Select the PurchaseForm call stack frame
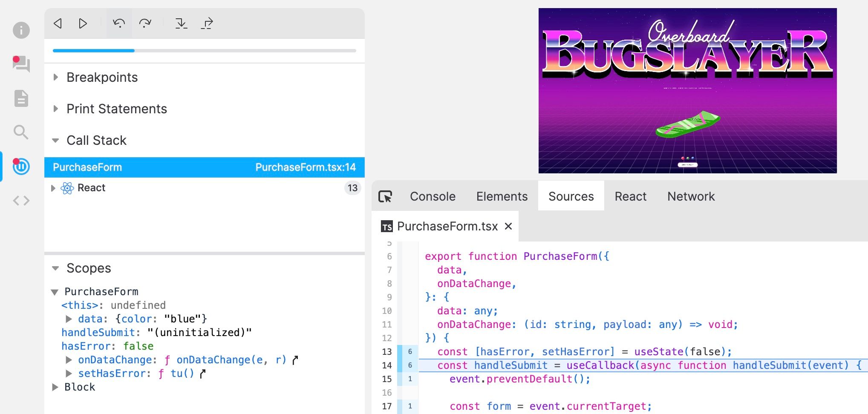This screenshot has width=868, height=414. pos(204,167)
